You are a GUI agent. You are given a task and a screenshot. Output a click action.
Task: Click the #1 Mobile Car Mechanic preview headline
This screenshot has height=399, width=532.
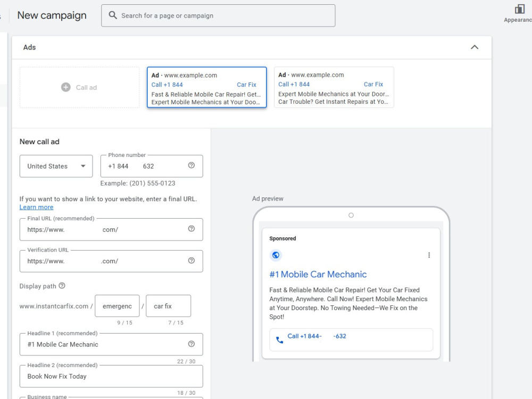[318, 274]
